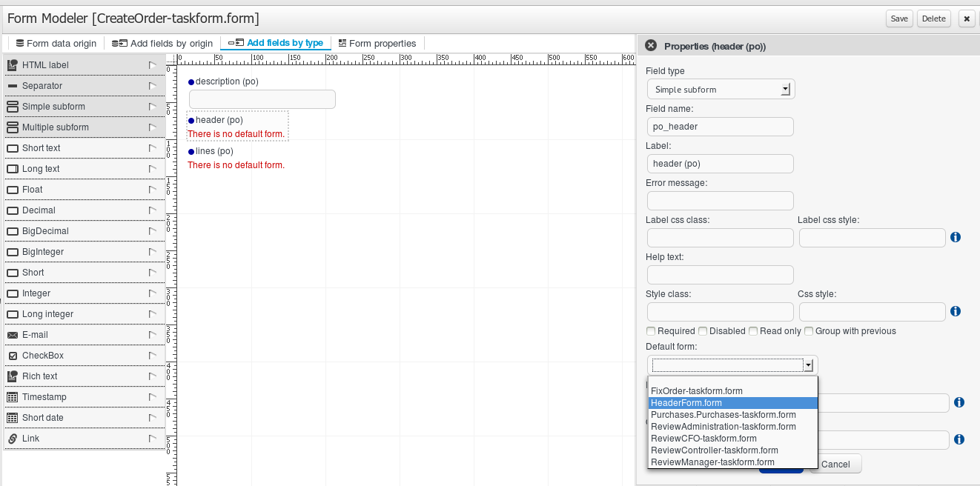Select the CheckBox field icon in palette
The width and height of the screenshot is (980, 486).
pyautogui.click(x=13, y=355)
